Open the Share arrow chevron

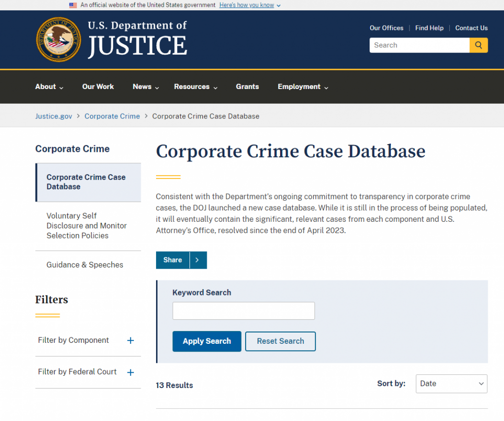click(x=198, y=260)
